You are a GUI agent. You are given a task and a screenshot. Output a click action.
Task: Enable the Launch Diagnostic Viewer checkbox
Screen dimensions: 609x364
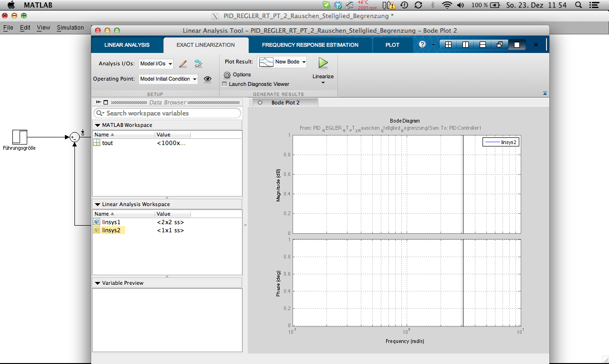225,84
